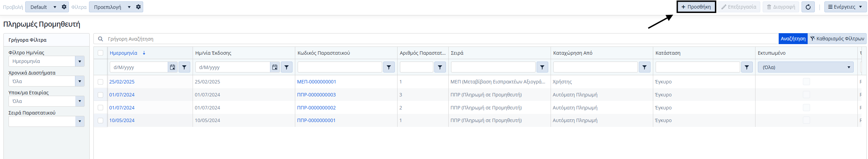Click filter funnel for Κωδικός Παραστατικού column
Image resolution: width=868 pixels, height=159 pixels.
click(389, 67)
